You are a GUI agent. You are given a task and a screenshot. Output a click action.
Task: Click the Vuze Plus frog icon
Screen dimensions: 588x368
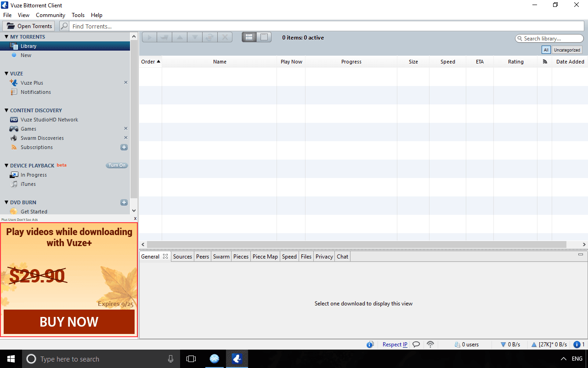(x=14, y=83)
